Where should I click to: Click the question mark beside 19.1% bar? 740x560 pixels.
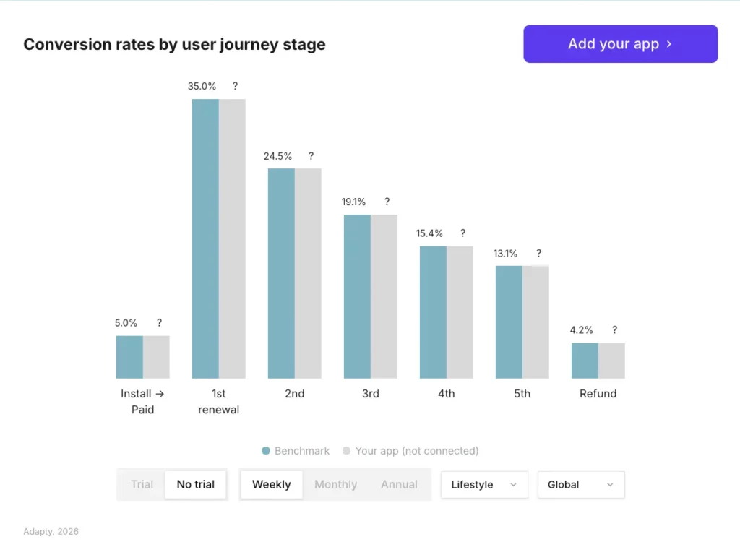pyautogui.click(x=387, y=202)
